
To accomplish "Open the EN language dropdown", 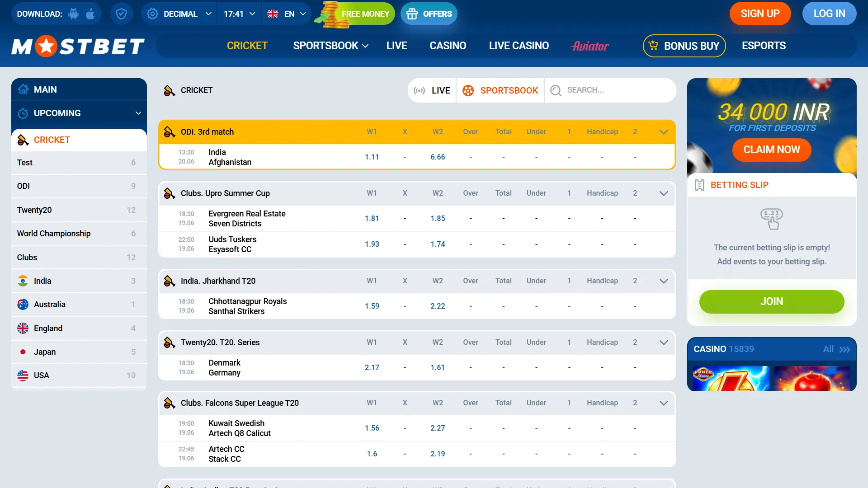I will (x=287, y=14).
